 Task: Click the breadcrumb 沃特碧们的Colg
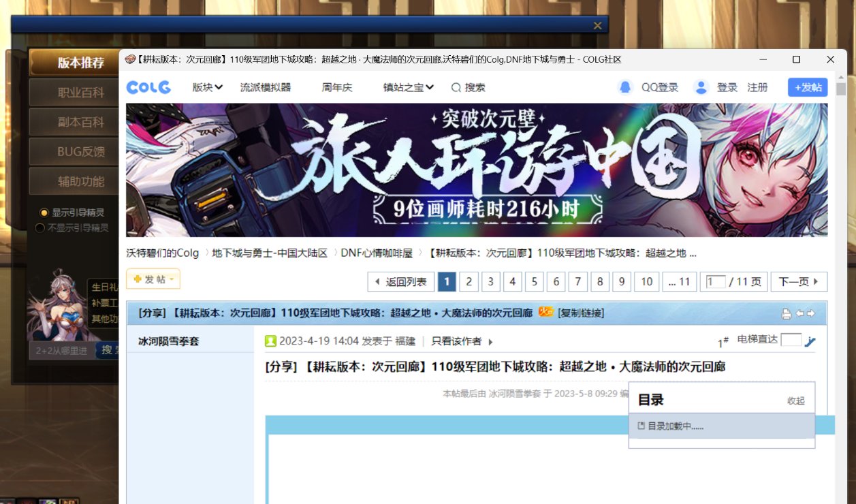(x=163, y=253)
